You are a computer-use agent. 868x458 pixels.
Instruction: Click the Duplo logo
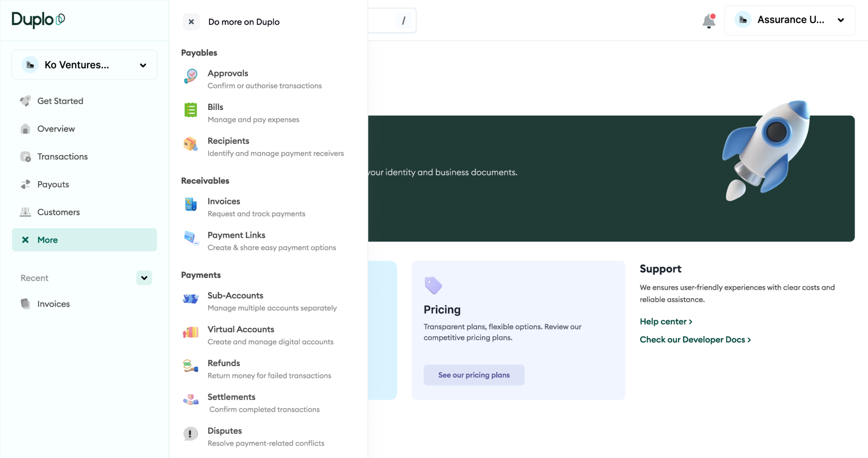[x=38, y=20]
